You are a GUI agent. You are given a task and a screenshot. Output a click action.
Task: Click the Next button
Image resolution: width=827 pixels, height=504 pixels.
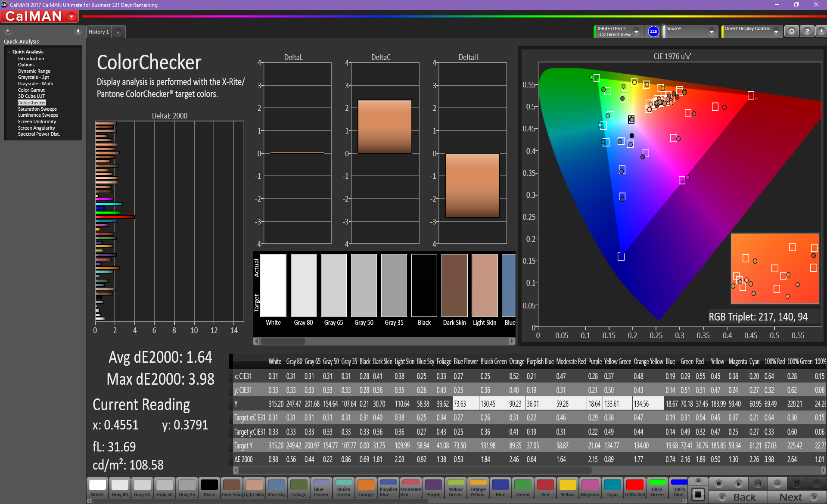(797, 497)
